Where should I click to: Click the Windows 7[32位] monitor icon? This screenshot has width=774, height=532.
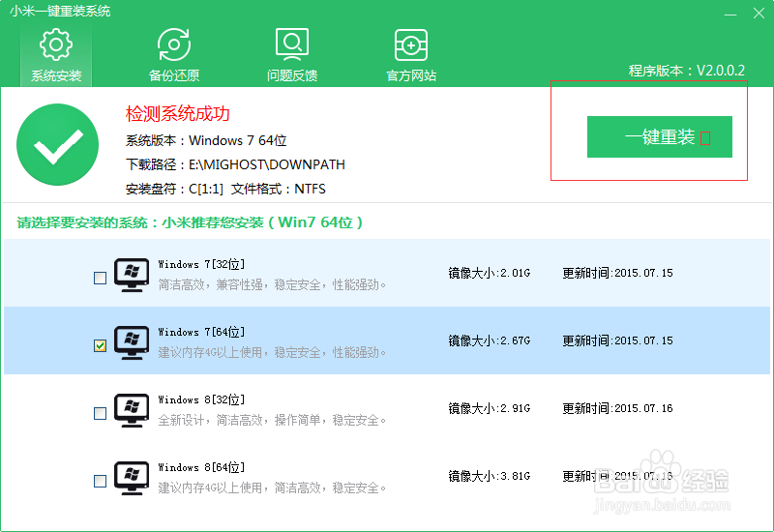(x=132, y=275)
